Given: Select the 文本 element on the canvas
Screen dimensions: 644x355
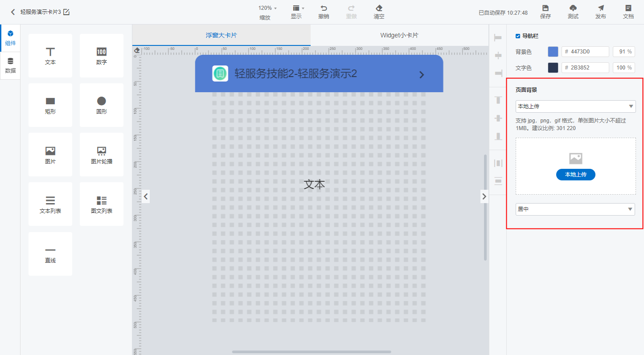Looking at the screenshot, I should pos(314,184).
